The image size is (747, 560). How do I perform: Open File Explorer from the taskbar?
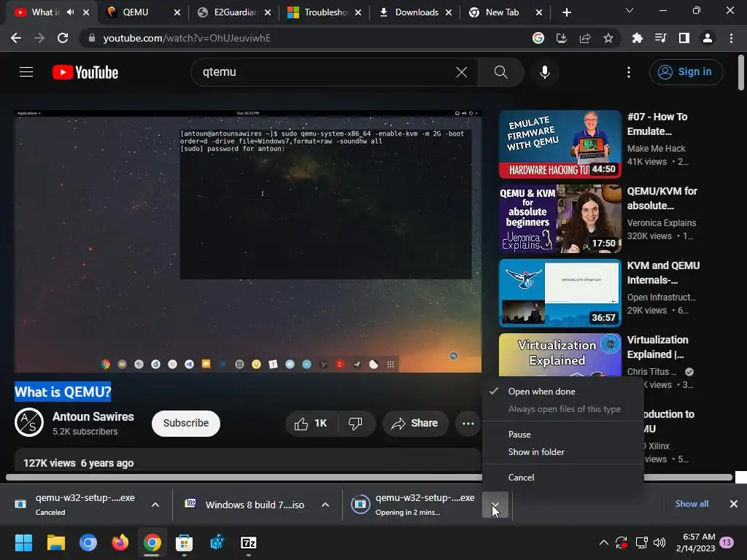[55, 542]
